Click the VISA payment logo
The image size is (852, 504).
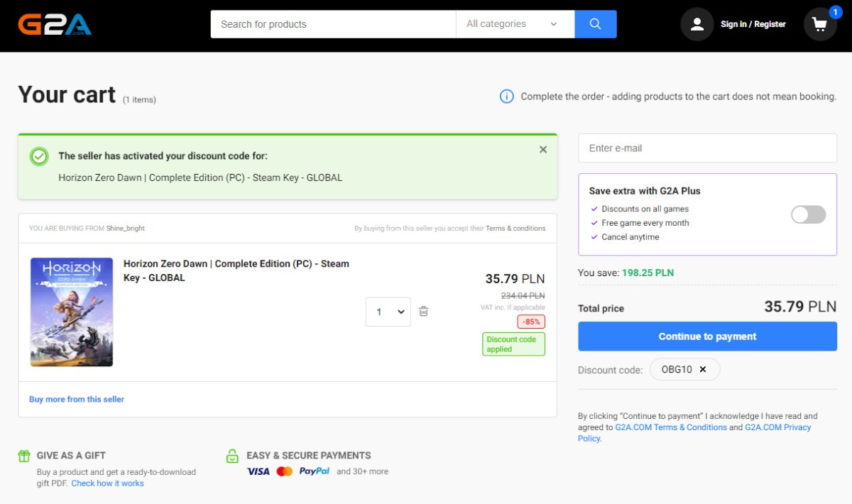coord(258,471)
